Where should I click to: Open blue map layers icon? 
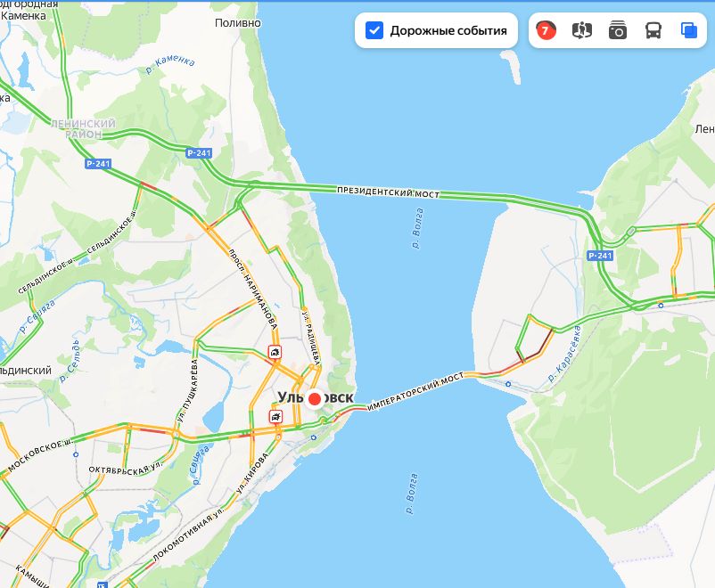click(689, 30)
